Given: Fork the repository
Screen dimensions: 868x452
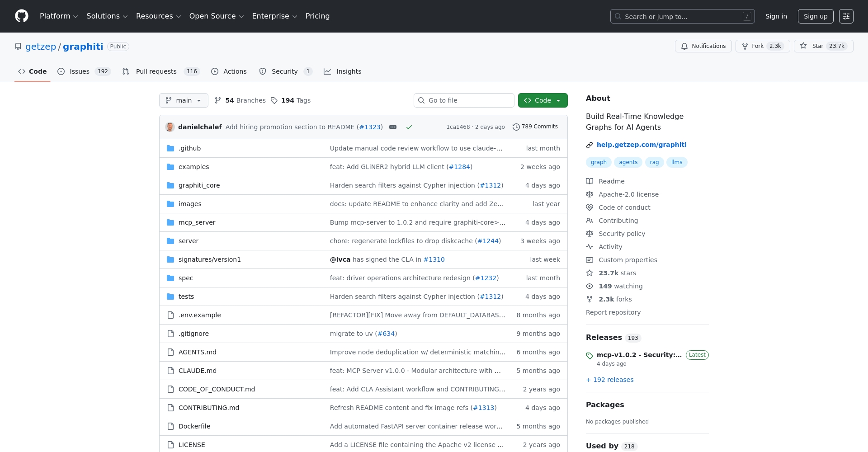Looking at the screenshot, I should coord(762,46).
